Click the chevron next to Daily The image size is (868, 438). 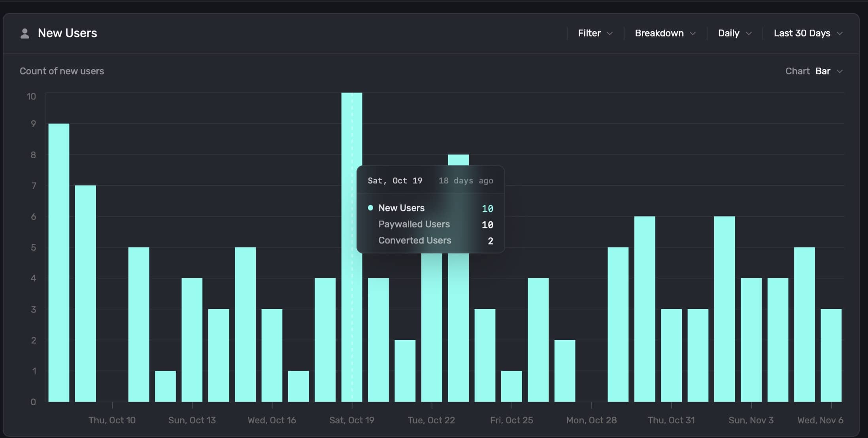[x=748, y=34]
